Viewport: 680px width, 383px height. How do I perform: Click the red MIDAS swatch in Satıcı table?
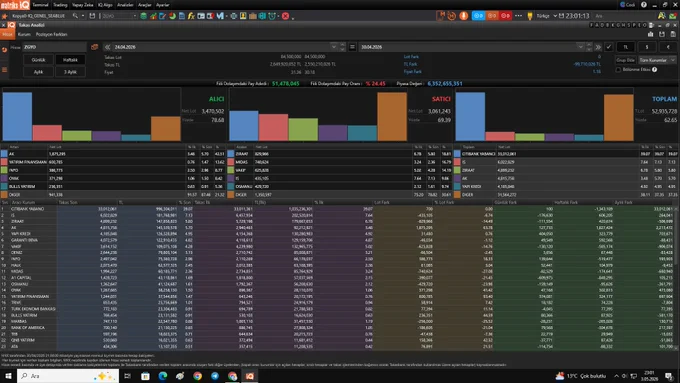pyautogui.click(x=231, y=162)
